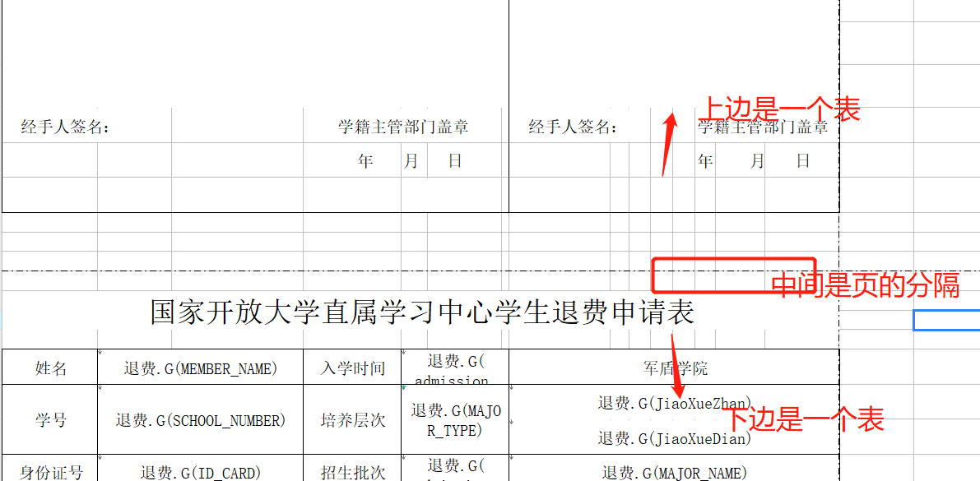Click the 学号 label cell
Image resolution: width=980 pixels, height=481 pixels.
coord(50,420)
